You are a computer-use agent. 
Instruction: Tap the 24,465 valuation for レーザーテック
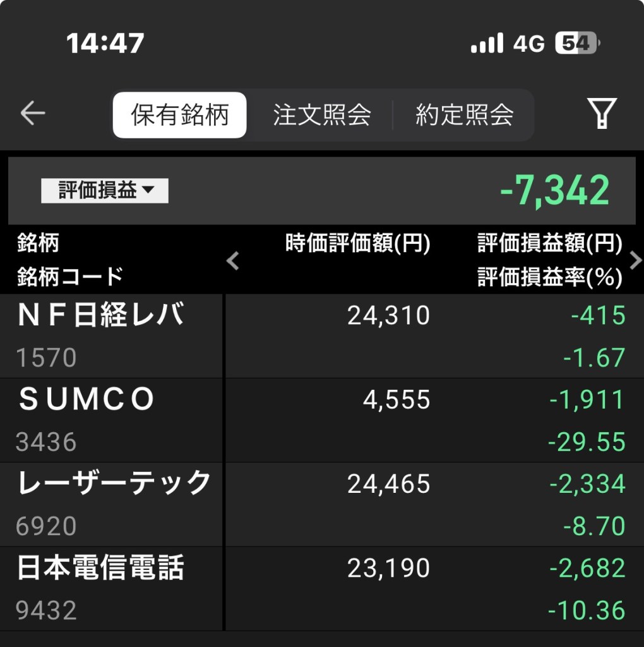pyautogui.click(x=388, y=485)
